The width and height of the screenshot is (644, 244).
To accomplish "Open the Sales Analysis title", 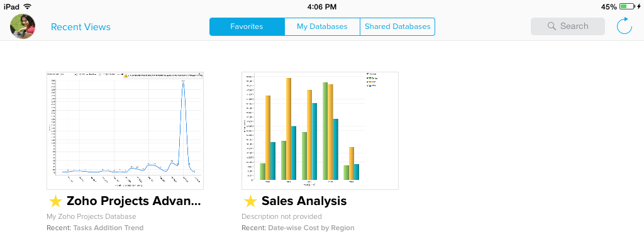I will pos(304,201).
